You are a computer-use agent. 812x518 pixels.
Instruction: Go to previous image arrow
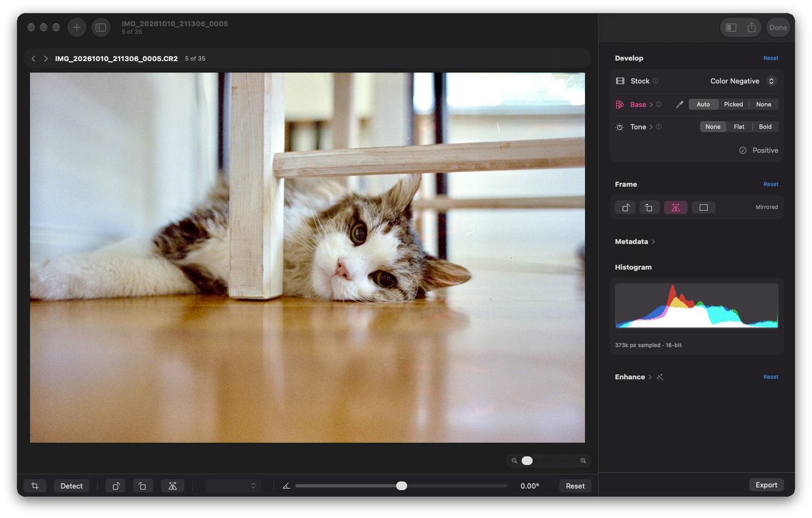pyautogui.click(x=33, y=58)
